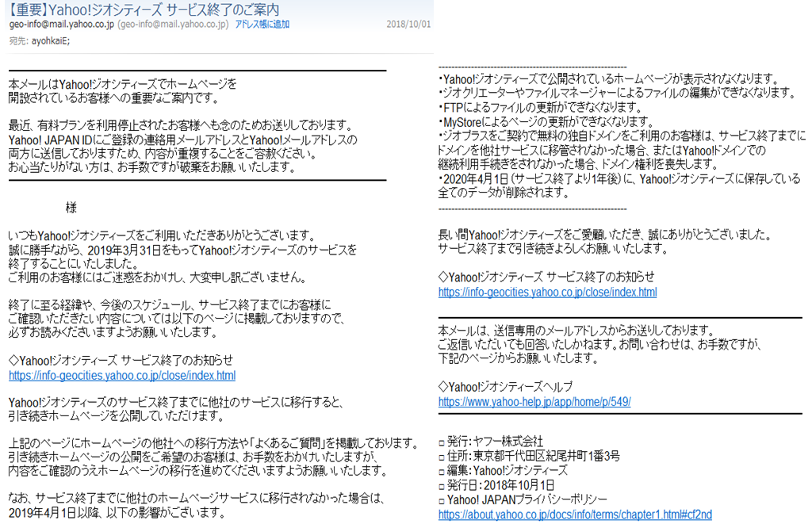Viewport: 812px width, 528px height.
Task: Click the アドレス帳に追加 link
Action: 262,25
